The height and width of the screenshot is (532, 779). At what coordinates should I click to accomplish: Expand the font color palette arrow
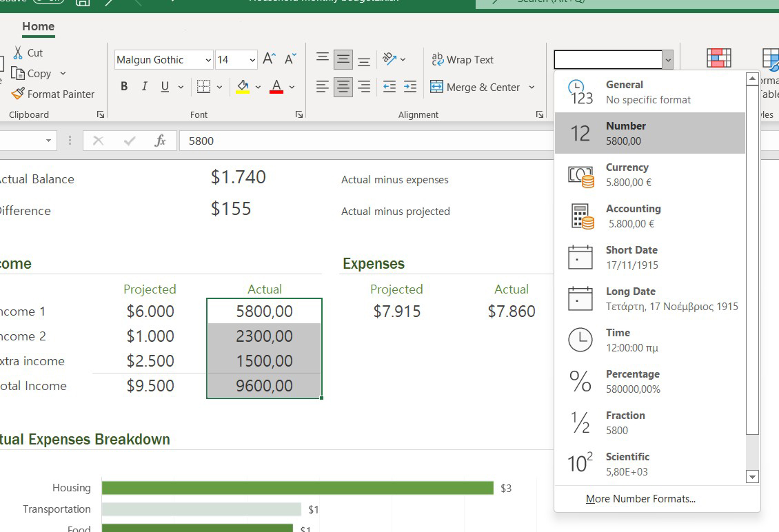click(x=292, y=87)
